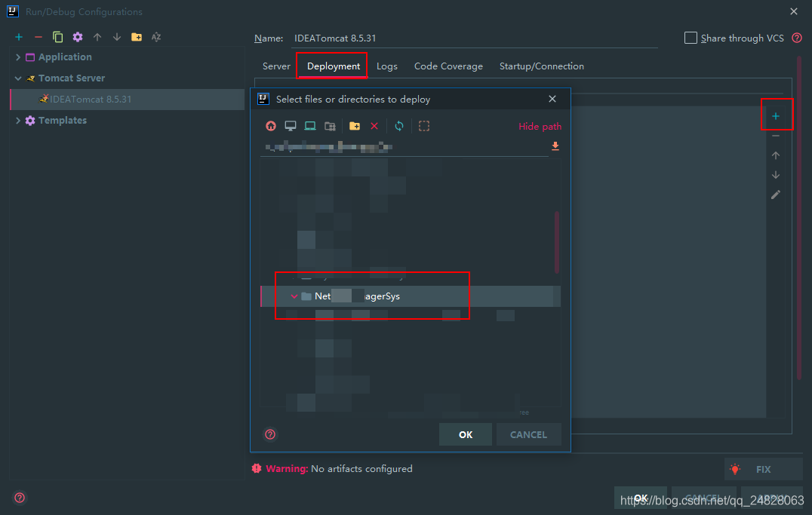Open help at bottom-left of Run/Debug window

coord(20,498)
